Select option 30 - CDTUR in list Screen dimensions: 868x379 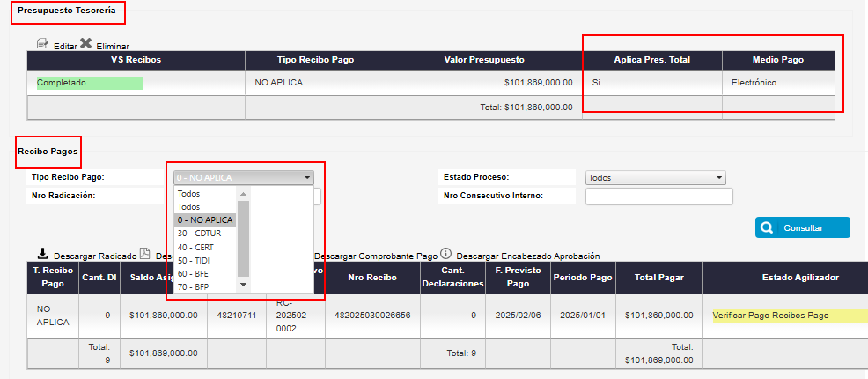coord(201,234)
